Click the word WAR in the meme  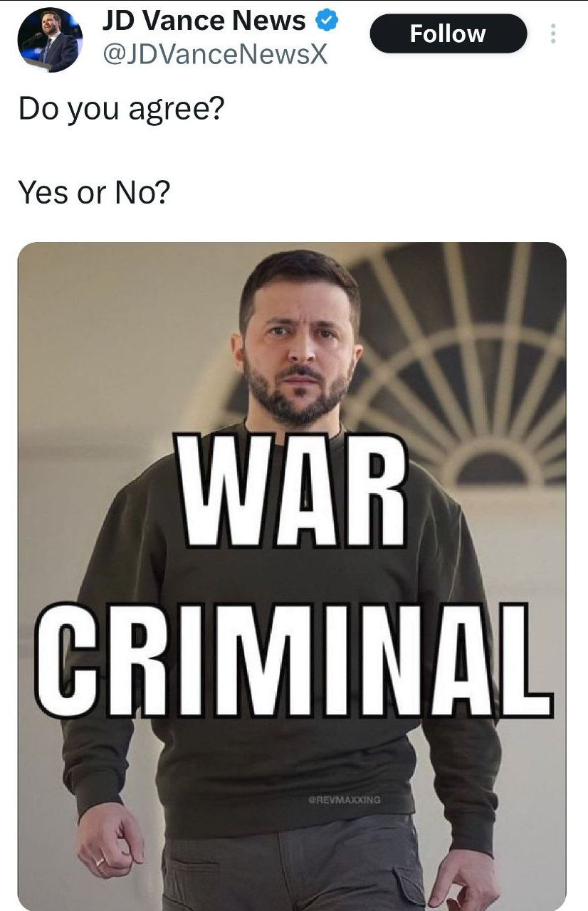(293, 491)
